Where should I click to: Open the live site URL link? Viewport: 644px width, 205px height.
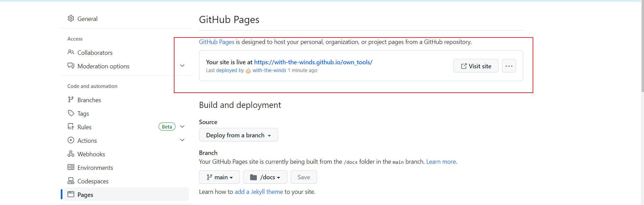point(313,62)
